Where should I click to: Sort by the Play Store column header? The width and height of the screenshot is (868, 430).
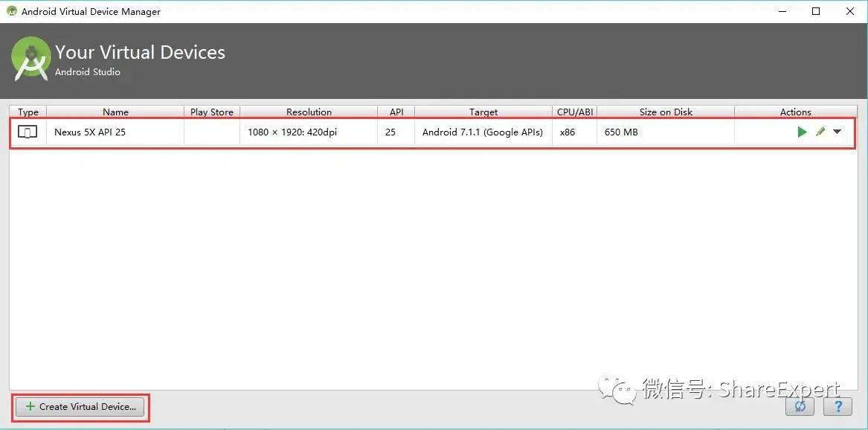coord(212,112)
